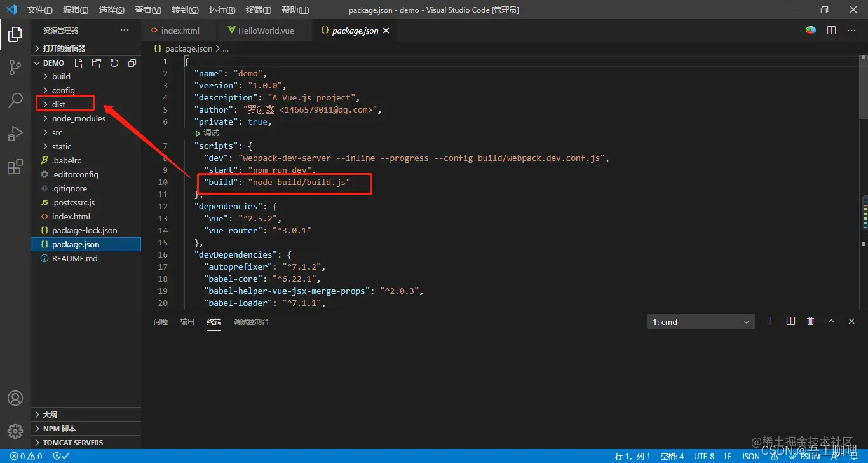Open README.md in explorer

pyautogui.click(x=86, y=258)
